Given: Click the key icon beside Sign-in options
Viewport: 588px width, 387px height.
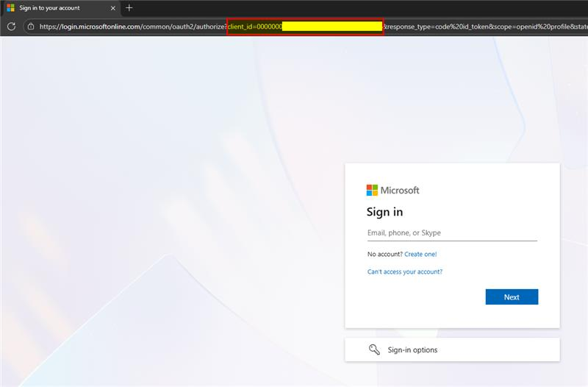Looking at the screenshot, I should (x=374, y=349).
